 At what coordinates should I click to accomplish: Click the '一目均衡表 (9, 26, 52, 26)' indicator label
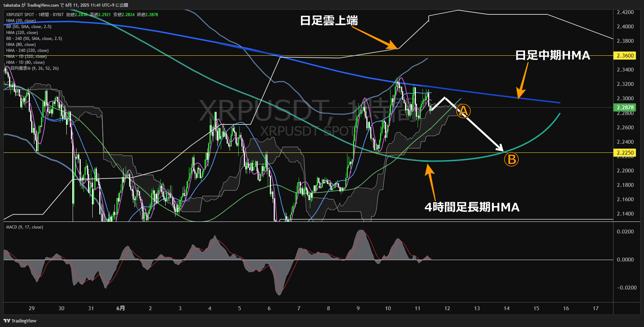pos(32,68)
